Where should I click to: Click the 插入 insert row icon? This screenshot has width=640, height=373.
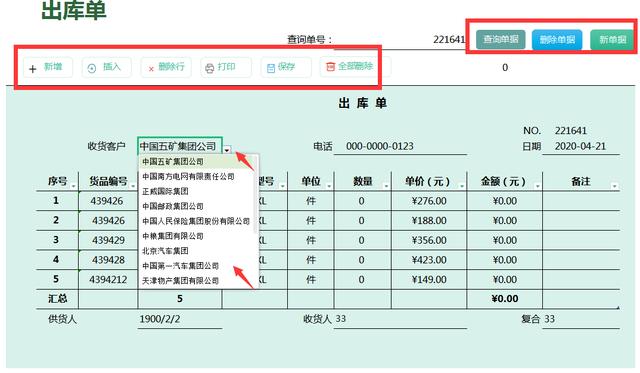(x=92, y=69)
